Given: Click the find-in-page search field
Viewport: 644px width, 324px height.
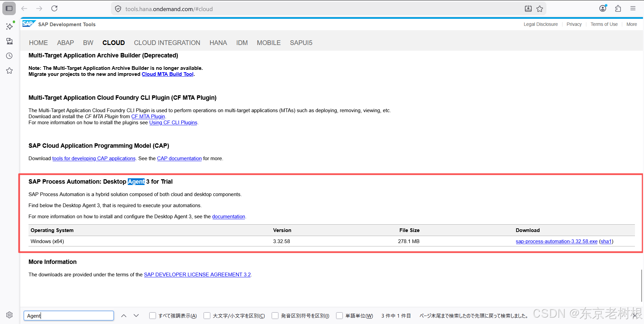Looking at the screenshot, I should coord(69,316).
